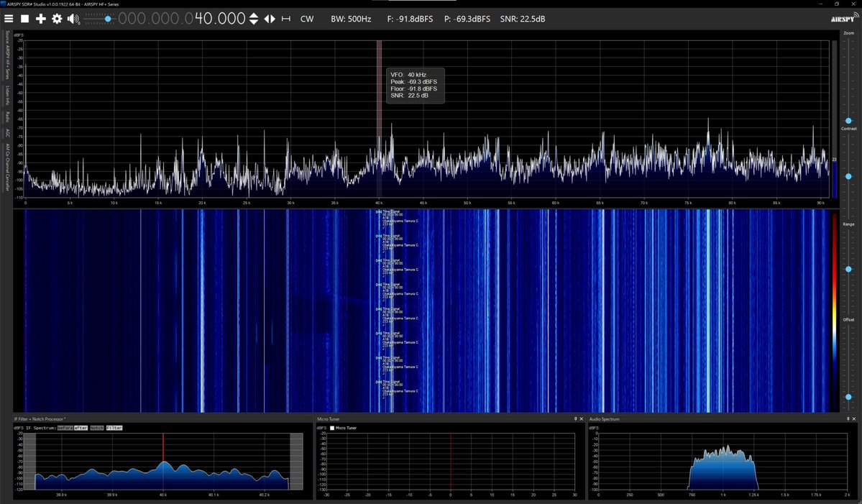Click the band snap bracket icon
Screen dimensions: 862x504
click(x=285, y=19)
